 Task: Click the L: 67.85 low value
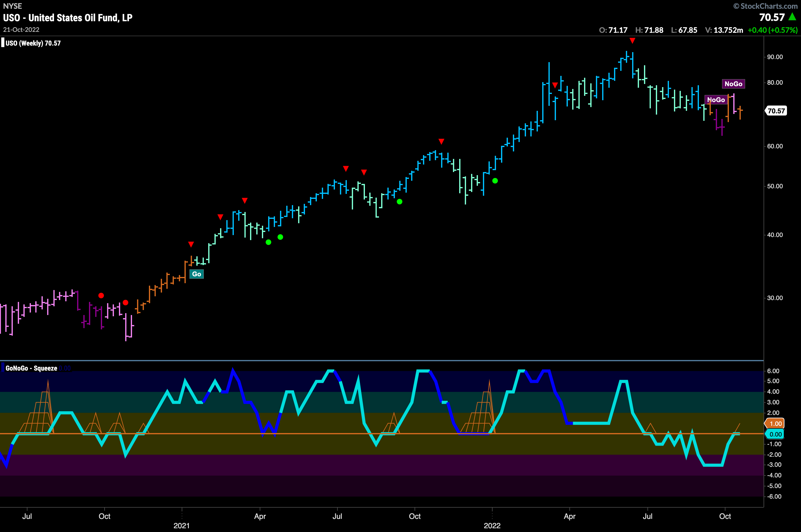point(684,30)
